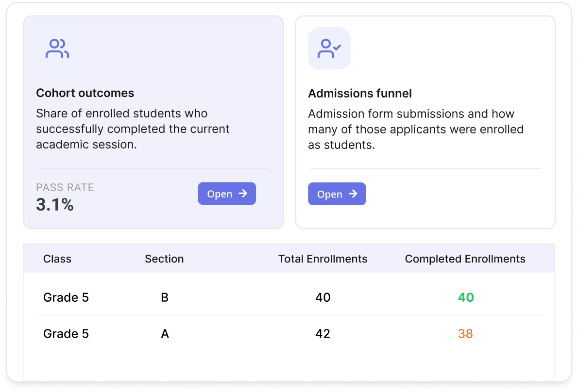Click total enrollments value 42
The image size is (578, 392).
click(x=323, y=334)
